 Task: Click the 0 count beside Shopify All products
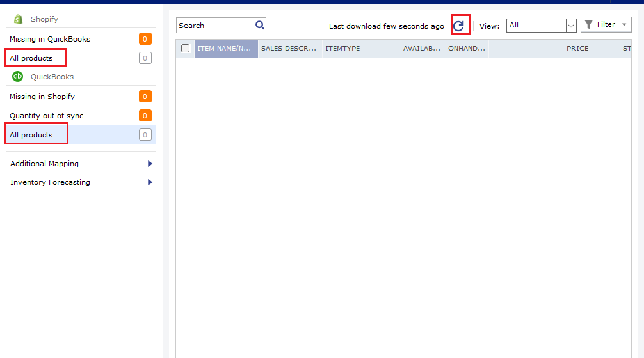[x=145, y=58]
